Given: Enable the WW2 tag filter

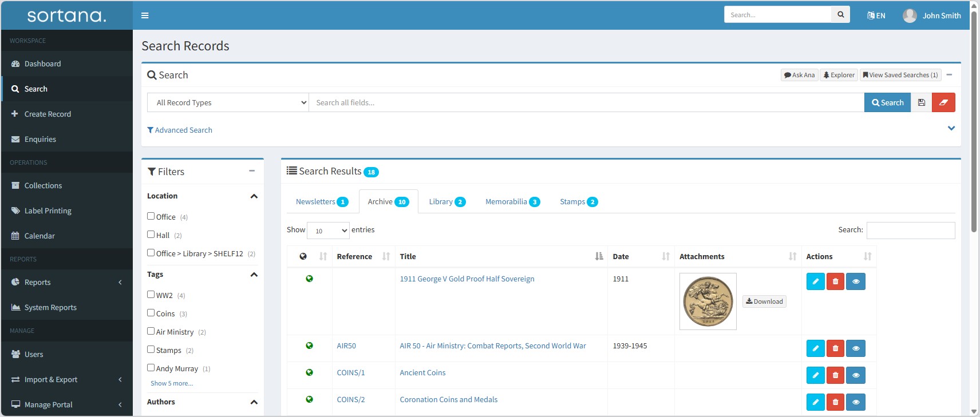Looking at the screenshot, I should pyautogui.click(x=151, y=295).
